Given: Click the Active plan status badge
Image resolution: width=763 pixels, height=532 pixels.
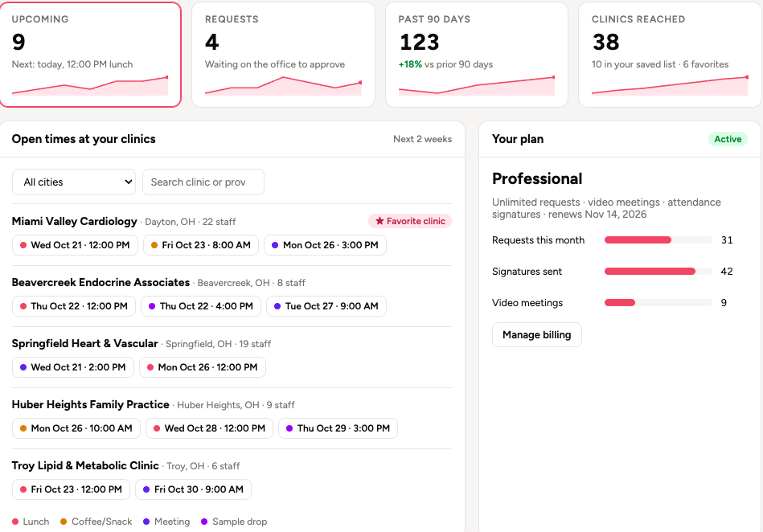Looking at the screenshot, I should pyautogui.click(x=728, y=139).
